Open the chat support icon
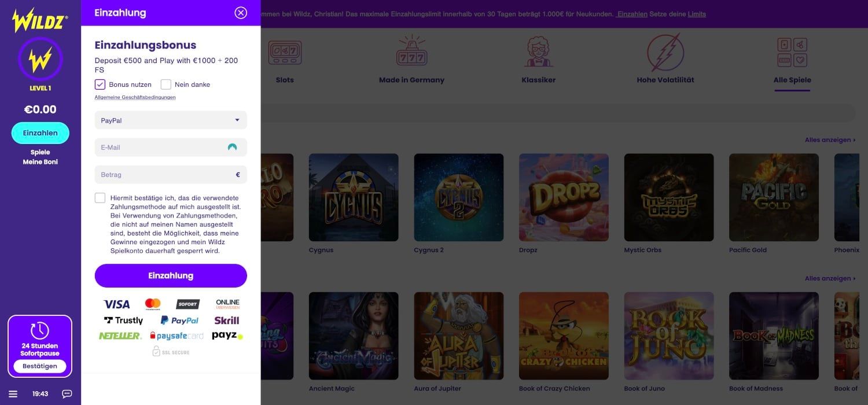The image size is (868, 405). (x=66, y=393)
